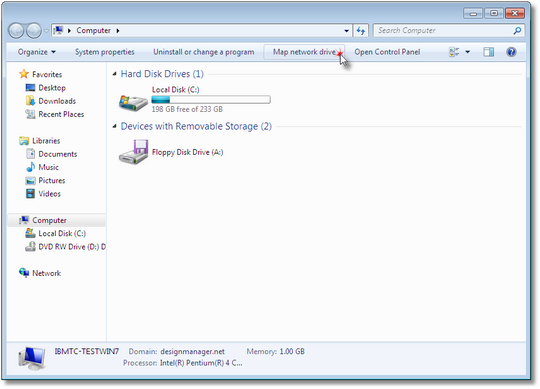Click the blue Help question mark icon

(511, 52)
